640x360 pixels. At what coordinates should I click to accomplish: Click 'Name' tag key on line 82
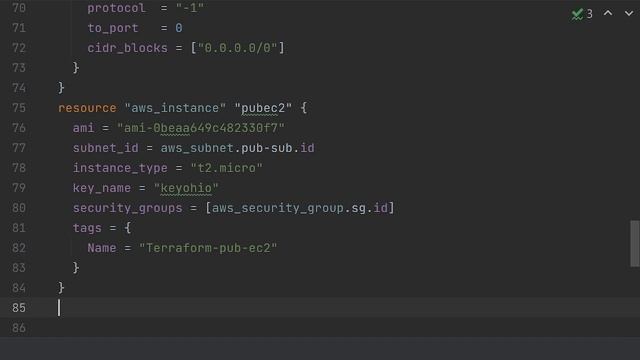(x=102, y=248)
